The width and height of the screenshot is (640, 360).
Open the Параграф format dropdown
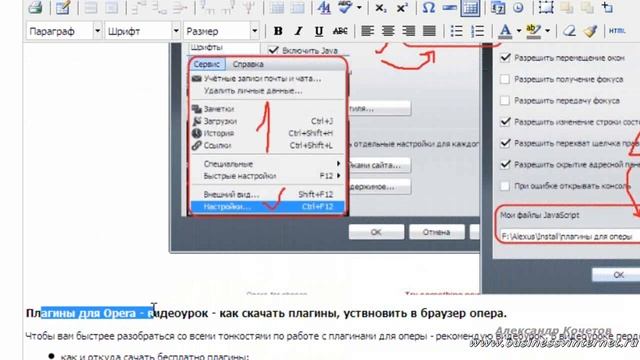[x=64, y=31]
